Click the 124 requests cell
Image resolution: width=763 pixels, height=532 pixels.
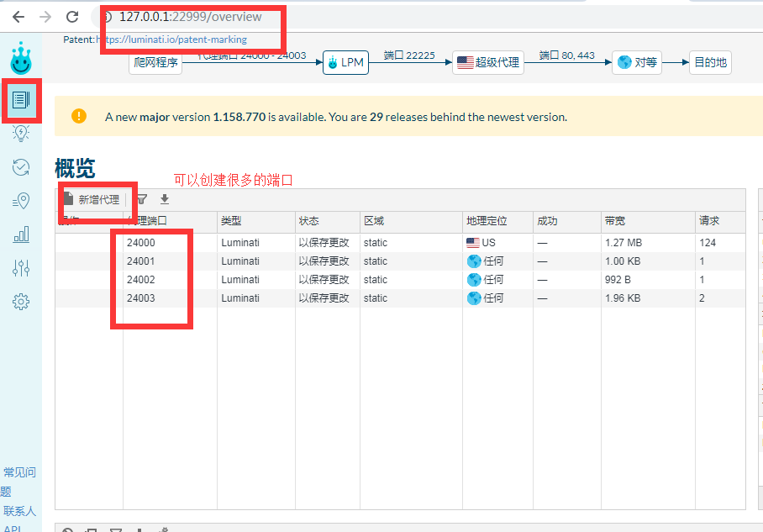[x=708, y=243]
